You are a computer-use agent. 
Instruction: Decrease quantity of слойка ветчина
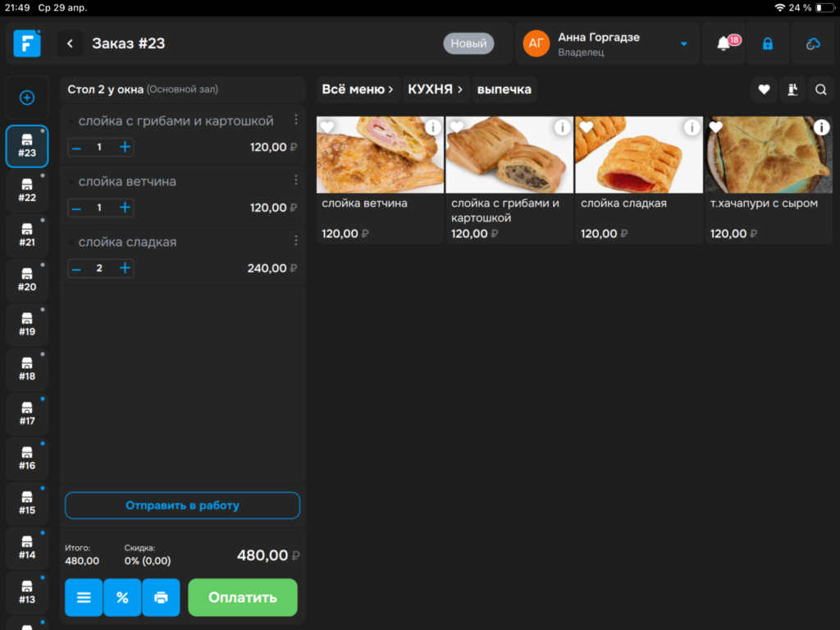point(76,208)
